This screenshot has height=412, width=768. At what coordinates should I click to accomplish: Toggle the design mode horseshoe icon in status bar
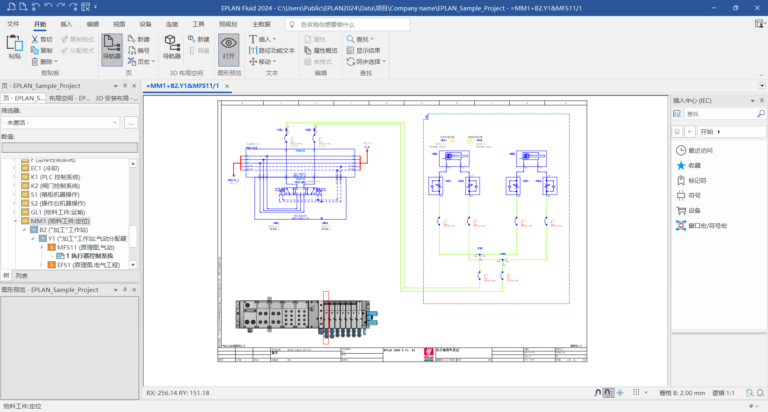coord(598,392)
